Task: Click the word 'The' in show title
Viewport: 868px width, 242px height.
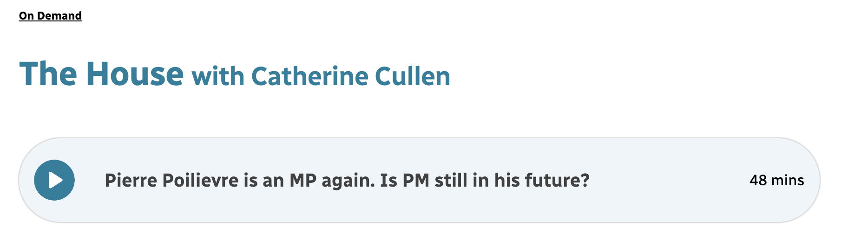Action: [48, 74]
